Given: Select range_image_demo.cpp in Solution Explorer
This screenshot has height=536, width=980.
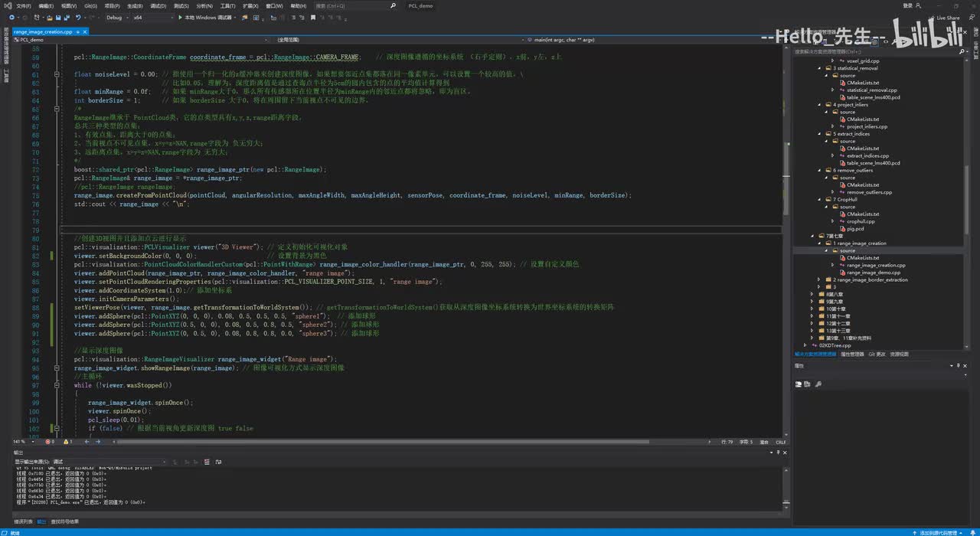Looking at the screenshot, I should pos(874,273).
